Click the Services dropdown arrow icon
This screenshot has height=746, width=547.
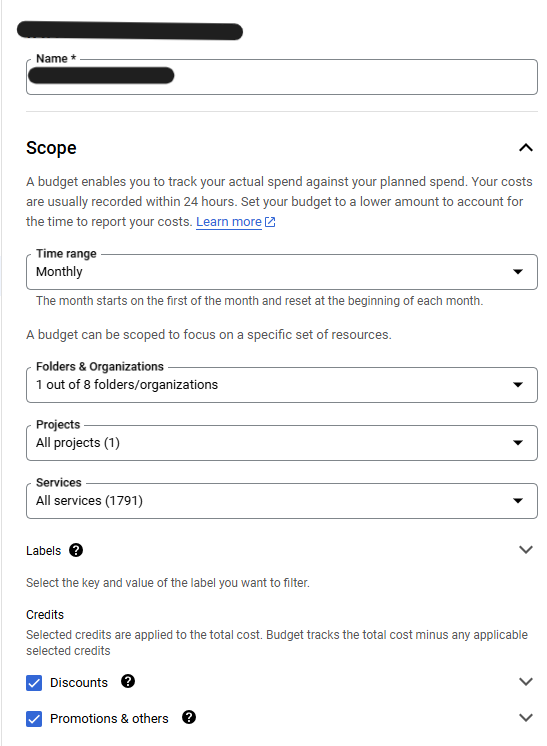518,501
